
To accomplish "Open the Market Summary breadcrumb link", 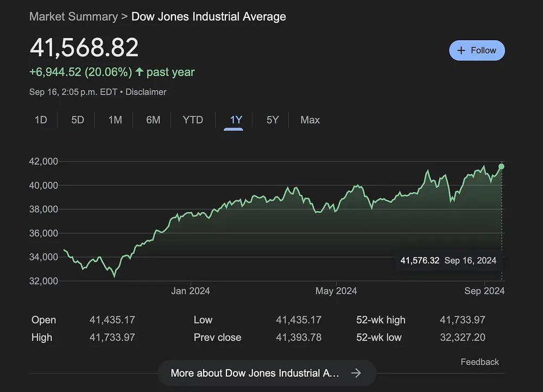I will (x=73, y=17).
